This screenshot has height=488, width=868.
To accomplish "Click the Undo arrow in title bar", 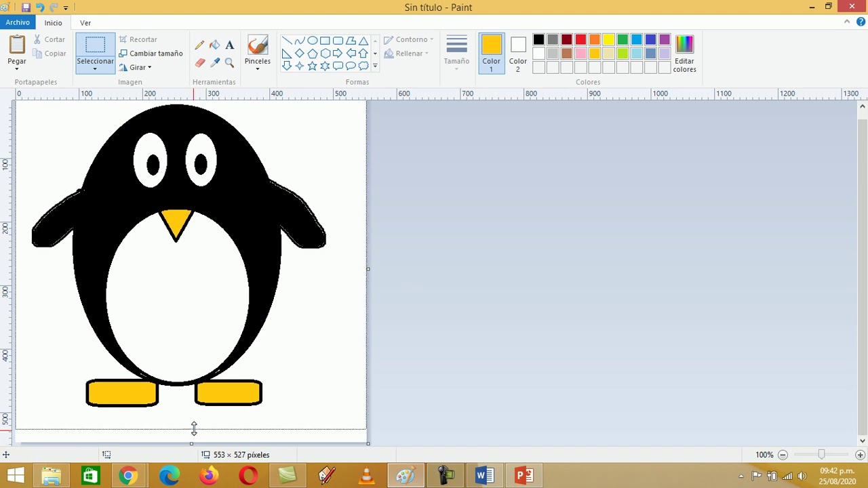I will [40, 7].
